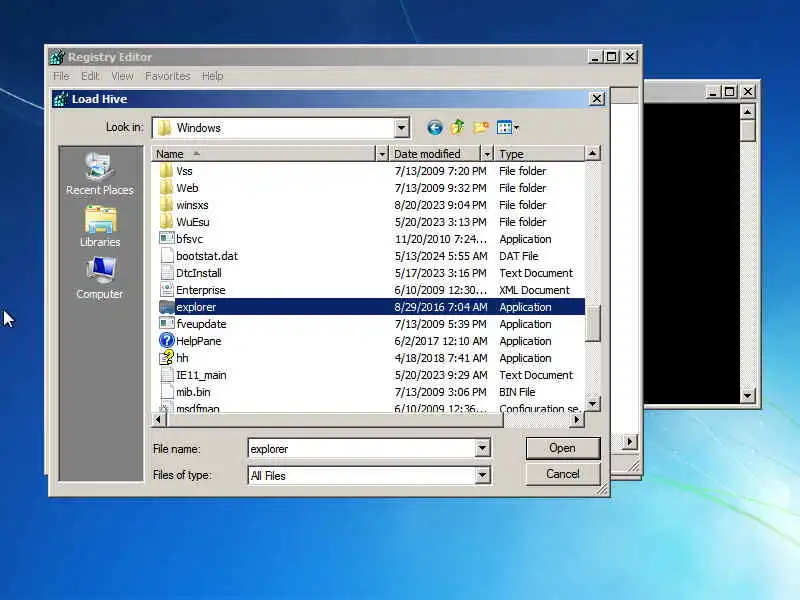800x600 pixels.
Task: Click Registry Editor's horizontal scroll right arrow
Action: click(x=630, y=442)
